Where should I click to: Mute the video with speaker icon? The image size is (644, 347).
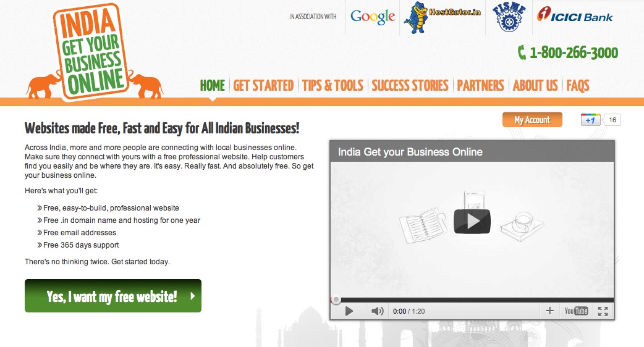(377, 311)
